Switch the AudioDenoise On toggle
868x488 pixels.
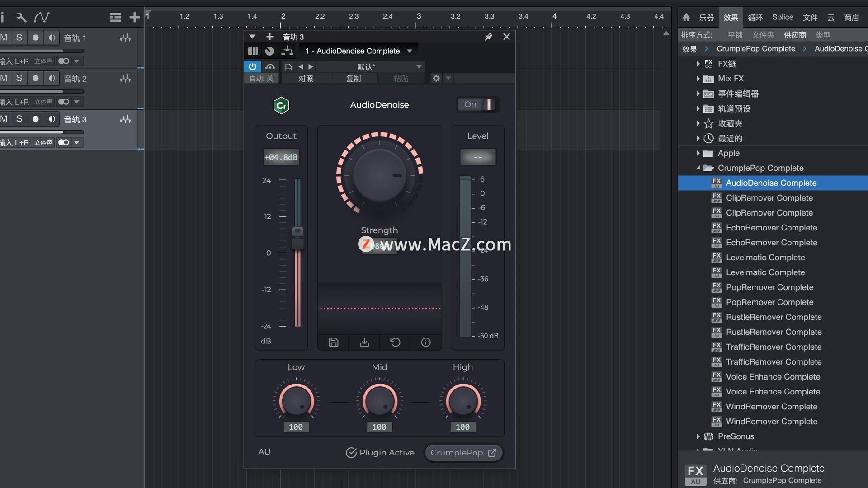tap(478, 104)
